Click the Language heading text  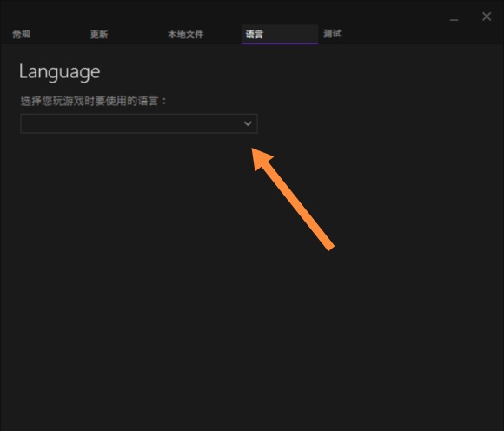click(59, 71)
